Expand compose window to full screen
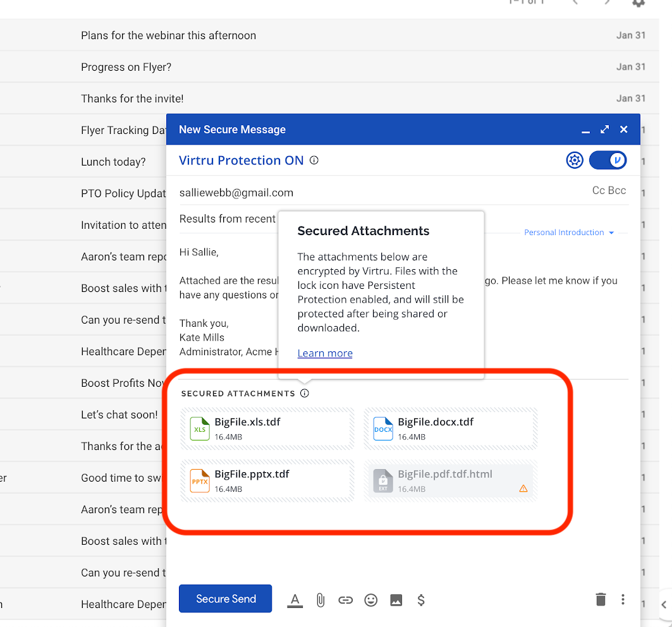 coord(605,130)
